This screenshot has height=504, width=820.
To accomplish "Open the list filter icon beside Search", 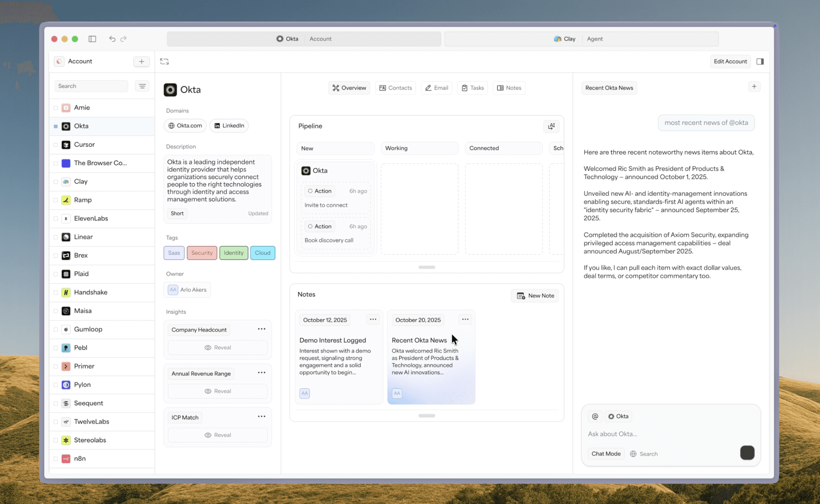I will 142,86.
